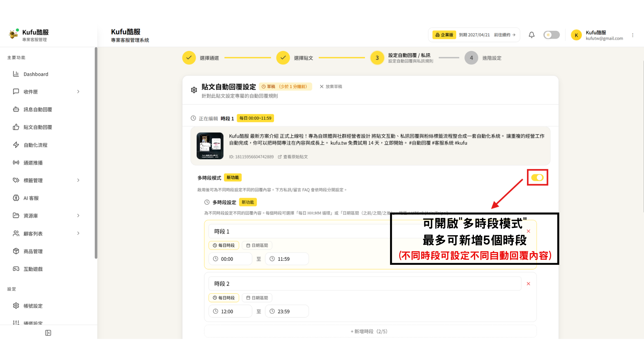Toggle the light/dark theme switch

[551, 35]
